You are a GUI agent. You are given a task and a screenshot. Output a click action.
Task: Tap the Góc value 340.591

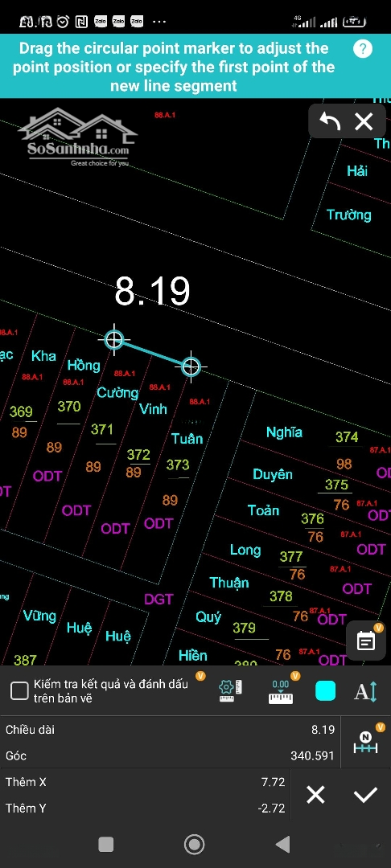point(312,755)
